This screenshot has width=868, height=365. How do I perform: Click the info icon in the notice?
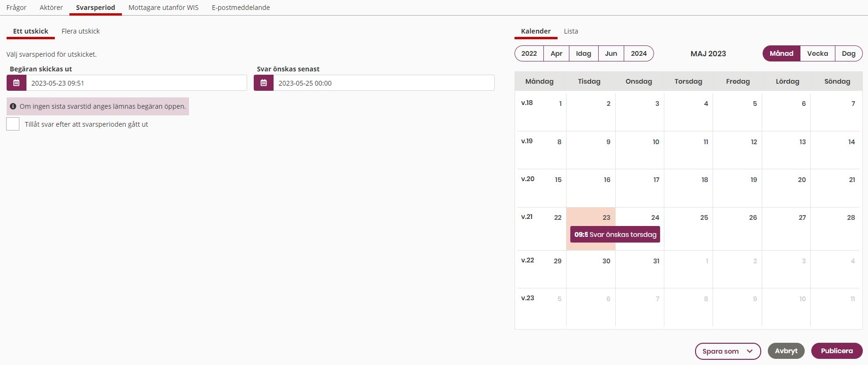tap(13, 106)
